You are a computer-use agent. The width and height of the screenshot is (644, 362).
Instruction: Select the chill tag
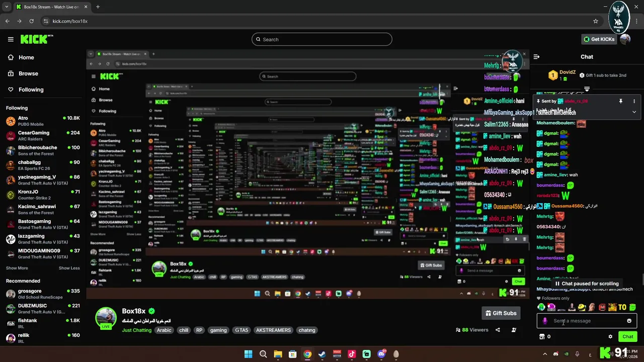(x=184, y=330)
